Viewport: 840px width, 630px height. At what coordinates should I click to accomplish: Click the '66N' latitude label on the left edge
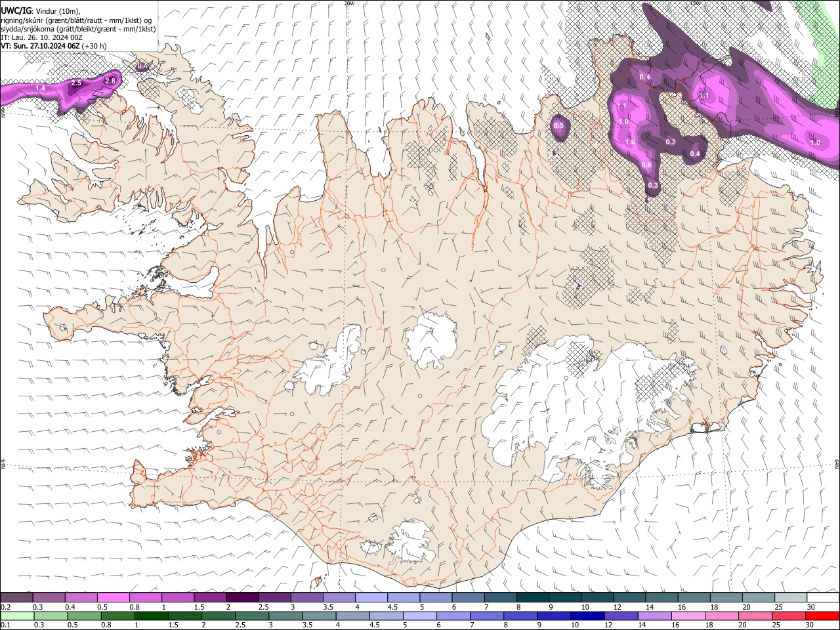(3, 113)
